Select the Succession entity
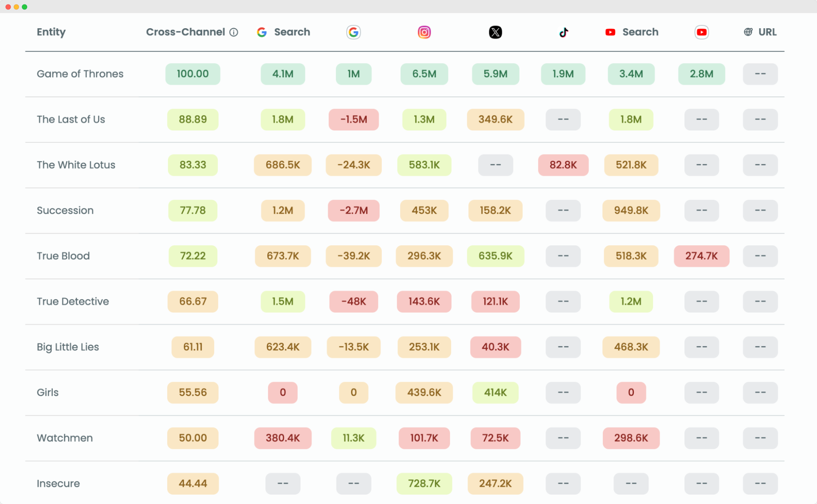817x504 pixels. (65, 211)
